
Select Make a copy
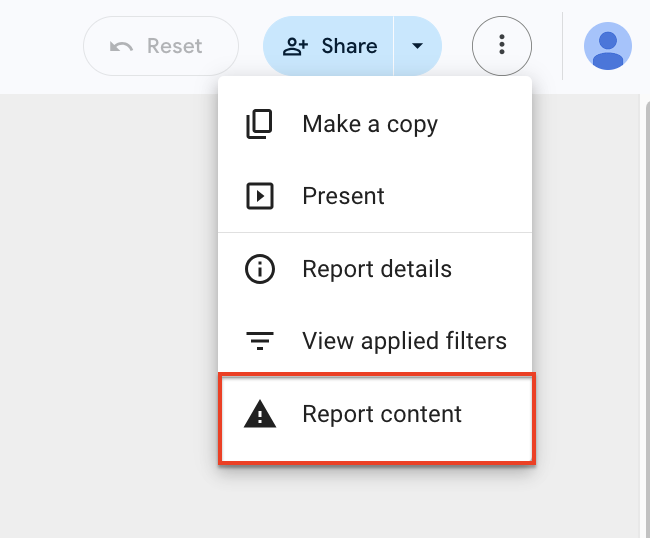375,124
